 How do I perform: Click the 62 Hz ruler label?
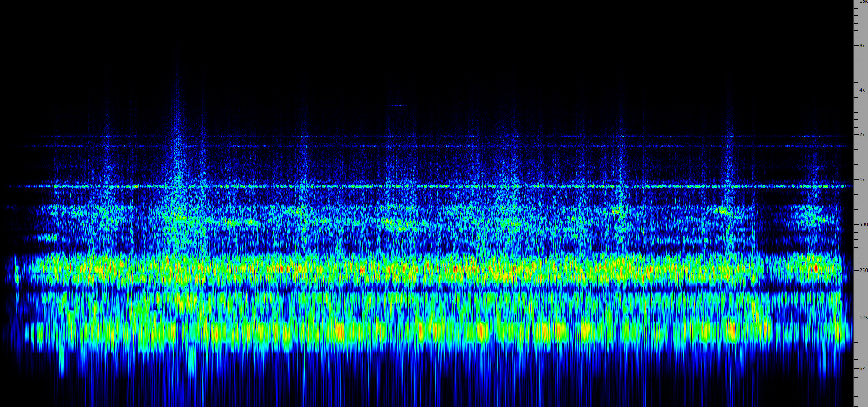[862, 368]
